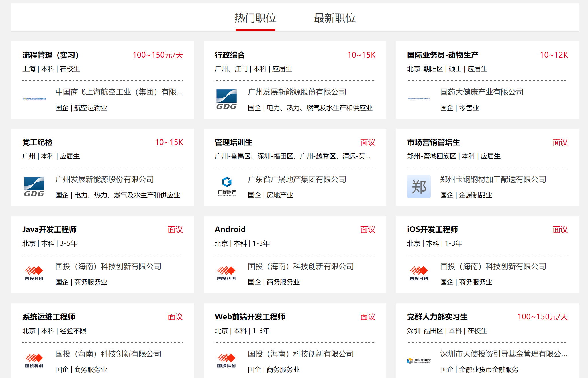This screenshot has width=588, height=378.
Task: Click the GDG logo in 行政综合 card
Action: pos(226,99)
